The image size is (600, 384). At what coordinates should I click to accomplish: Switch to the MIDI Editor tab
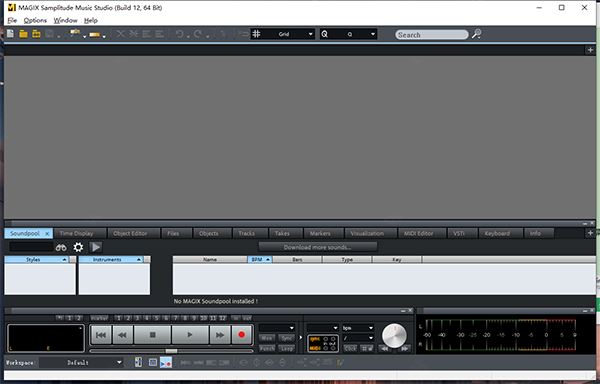tap(418, 233)
